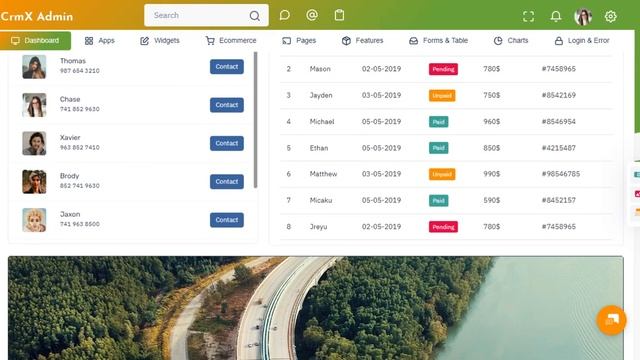Click the Unpaid badge in Matthew's row
The height and width of the screenshot is (360, 640).
(442, 174)
